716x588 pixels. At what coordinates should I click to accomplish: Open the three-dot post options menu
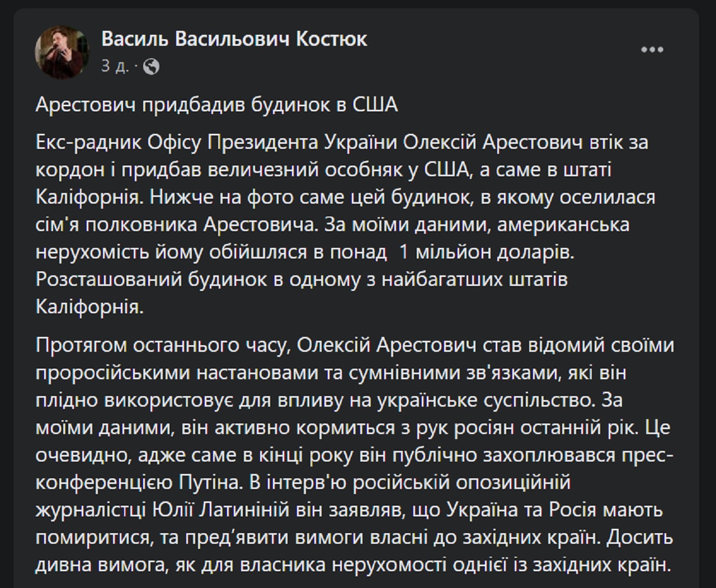pyautogui.click(x=652, y=50)
